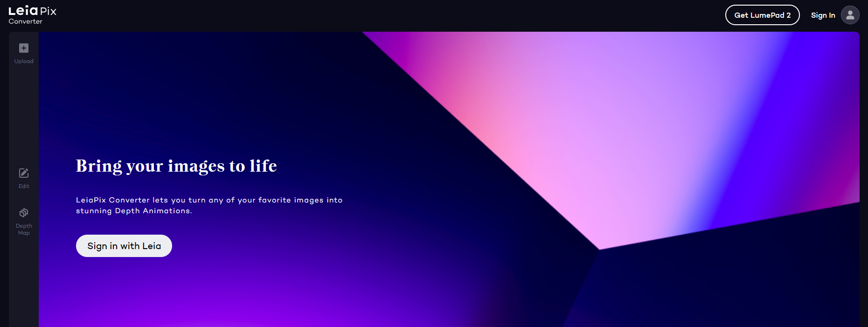868x327 pixels.
Task: Click the LeiaPix Converter description paragraph
Action: pyautogui.click(x=209, y=205)
